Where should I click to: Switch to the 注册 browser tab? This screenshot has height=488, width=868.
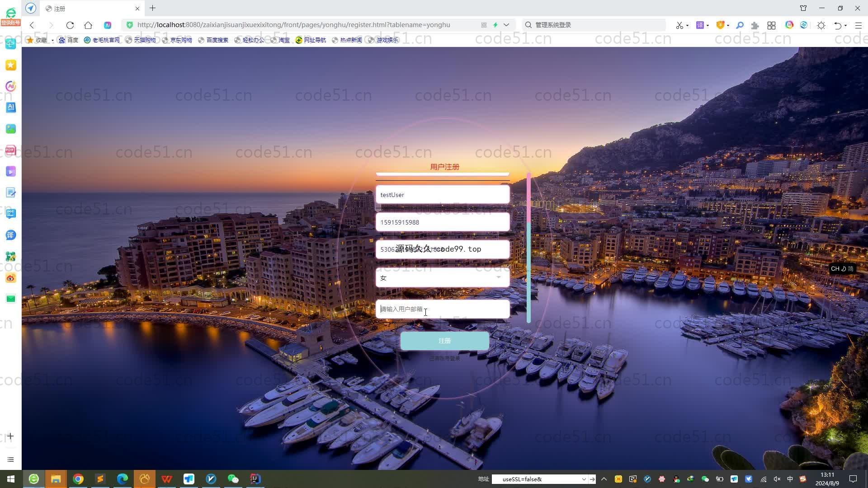tap(92, 9)
